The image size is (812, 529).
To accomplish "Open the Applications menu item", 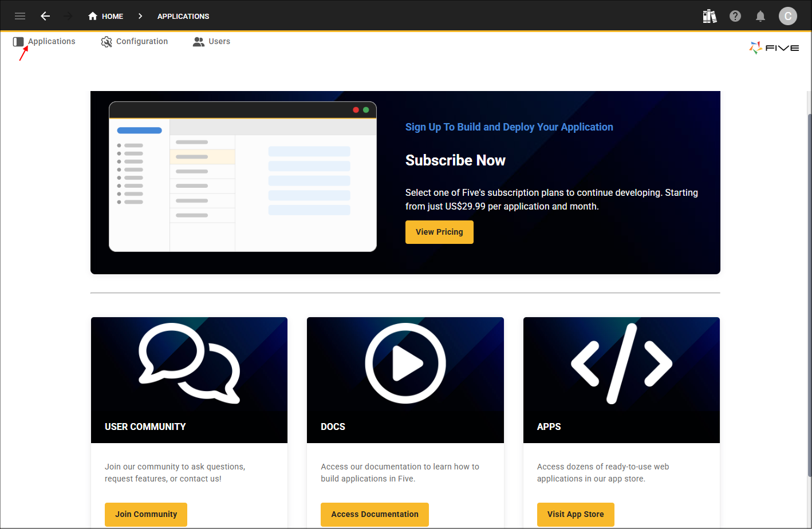I will [x=45, y=41].
